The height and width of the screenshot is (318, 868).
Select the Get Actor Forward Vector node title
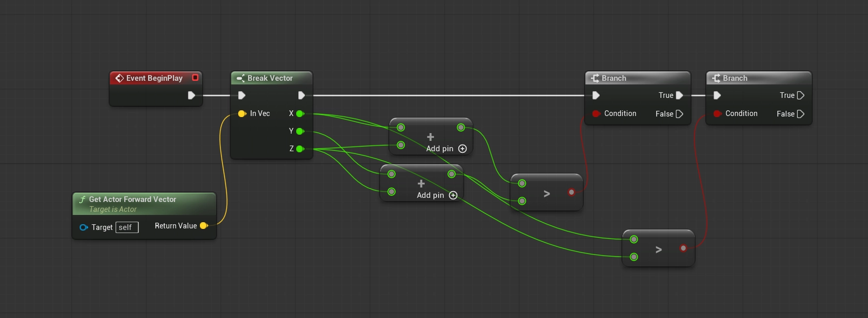click(x=133, y=199)
